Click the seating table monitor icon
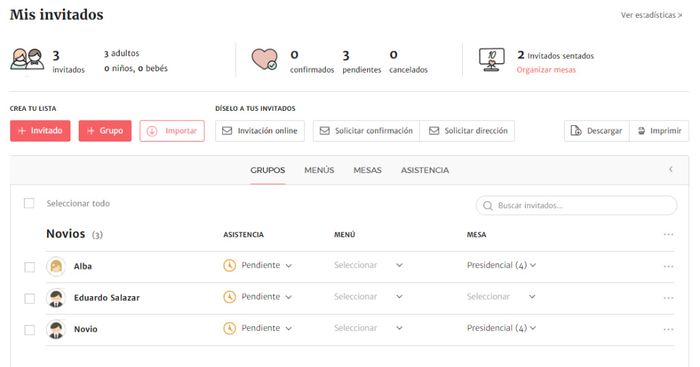The width and height of the screenshot is (700, 367). pos(492,60)
